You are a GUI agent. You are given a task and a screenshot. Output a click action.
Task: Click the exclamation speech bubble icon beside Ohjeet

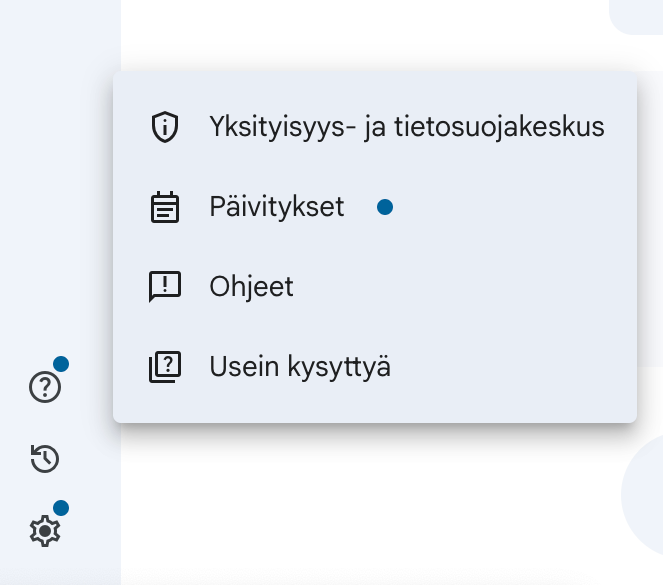pyautogui.click(x=165, y=287)
